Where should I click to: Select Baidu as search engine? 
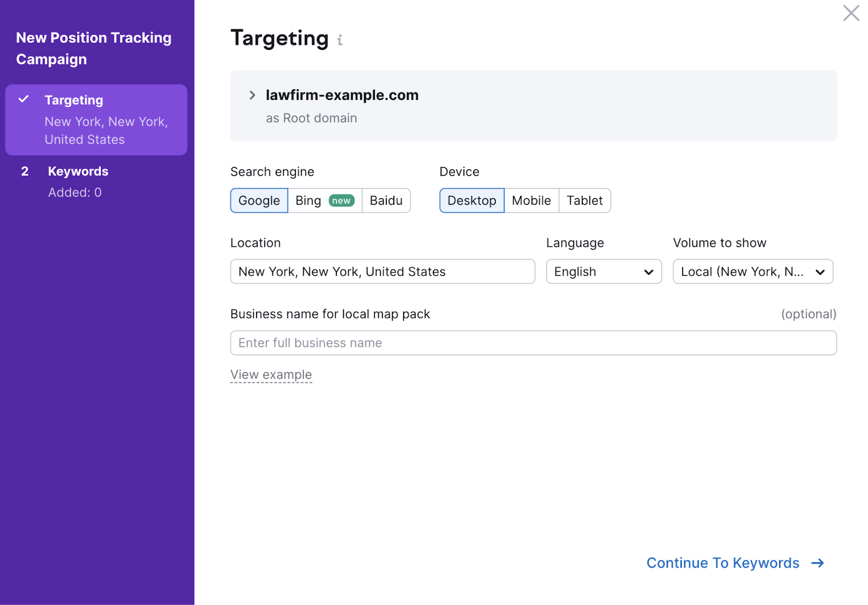[386, 201]
